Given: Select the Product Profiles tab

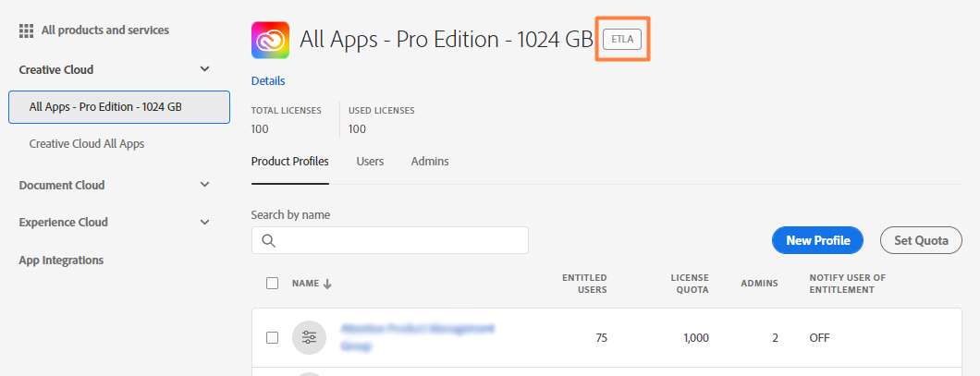Looking at the screenshot, I should coord(289,162).
